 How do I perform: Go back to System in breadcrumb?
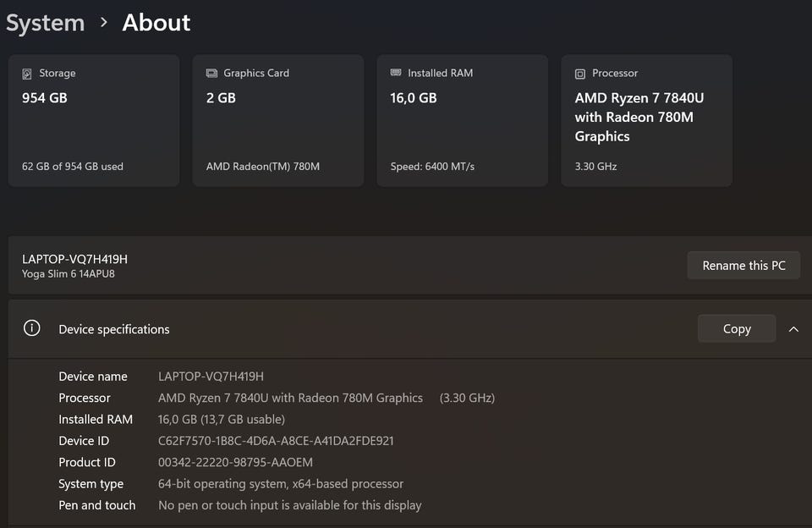click(45, 23)
